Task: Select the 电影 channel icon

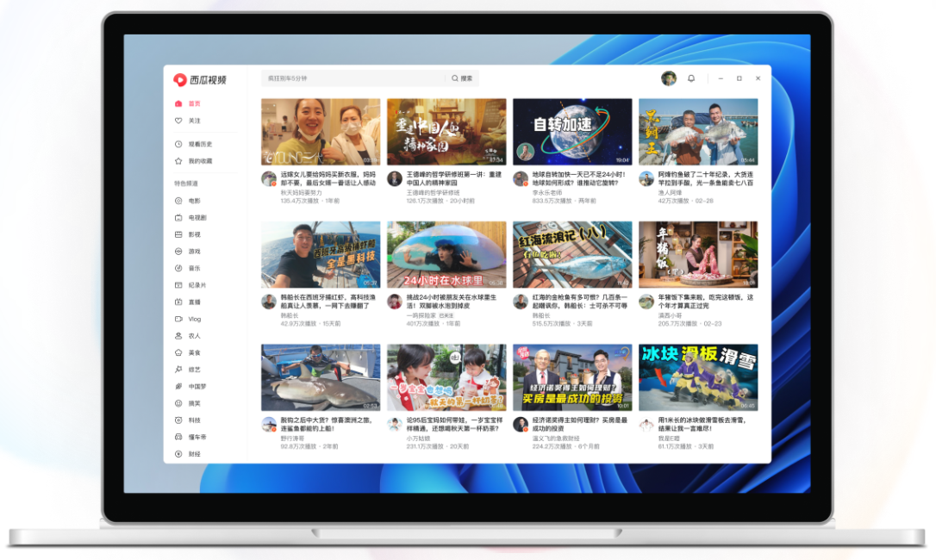Action: pos(178,202)
